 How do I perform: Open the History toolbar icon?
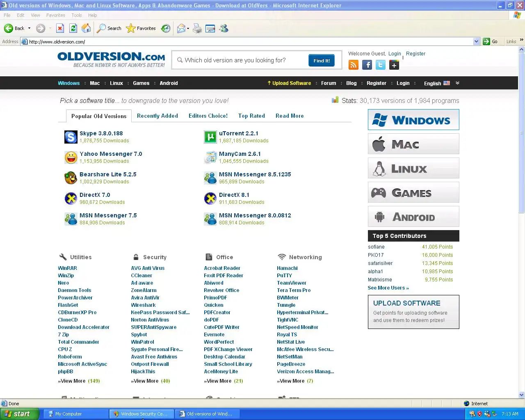166,28
